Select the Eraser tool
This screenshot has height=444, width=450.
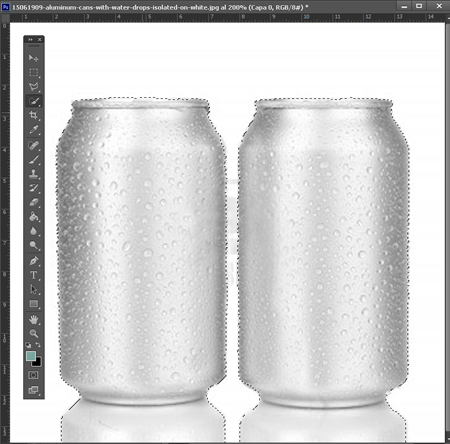[x=34, y=202]
